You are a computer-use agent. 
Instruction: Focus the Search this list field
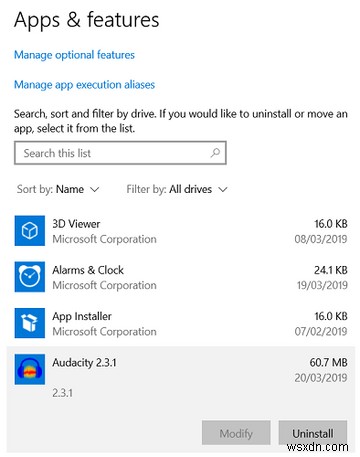pyautogui.click(x=120, y=153)
